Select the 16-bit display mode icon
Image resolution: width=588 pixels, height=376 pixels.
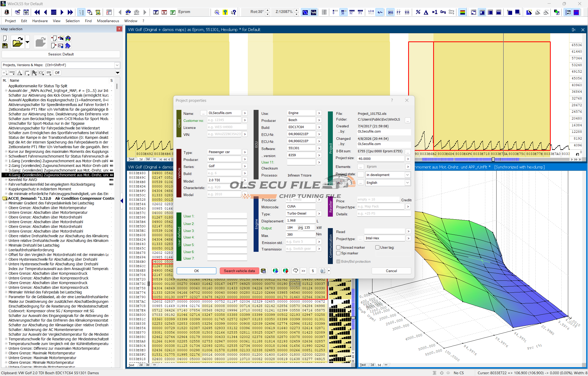[343, 12]
